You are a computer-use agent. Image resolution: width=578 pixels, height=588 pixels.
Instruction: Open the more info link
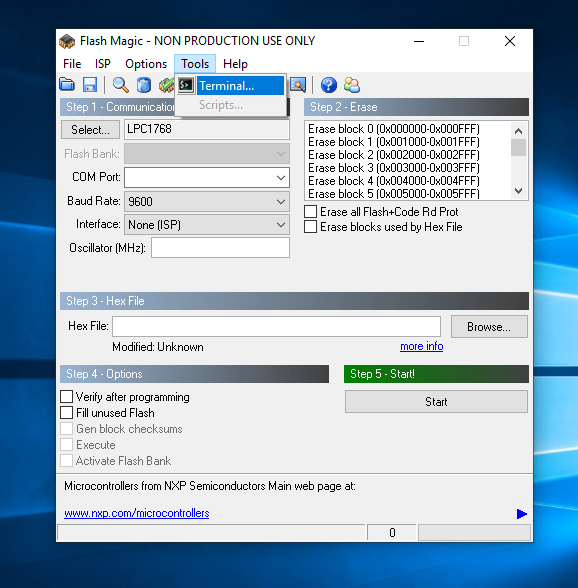click(422, 346)
